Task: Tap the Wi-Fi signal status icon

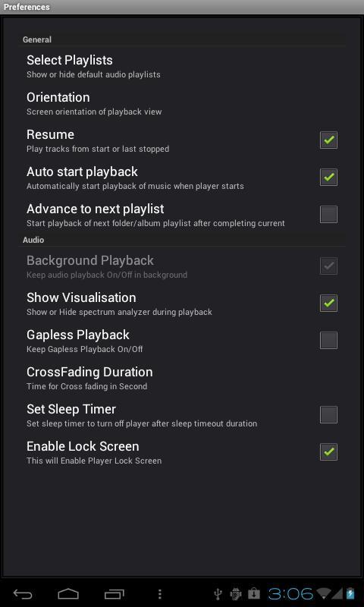Action: pyautogui.click(x=323, y=593)
